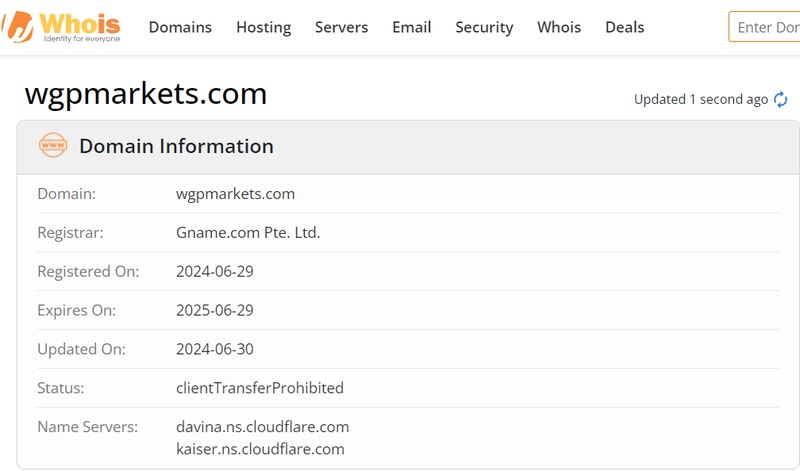Focus the Enter Domain search field

coord(764,27)
